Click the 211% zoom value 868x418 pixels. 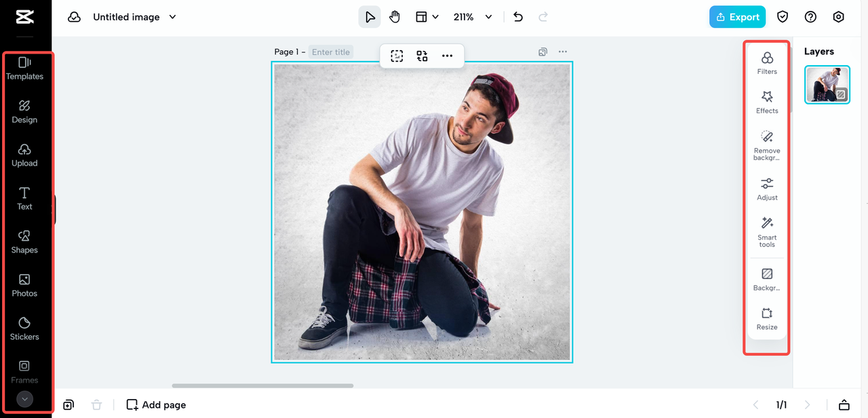[463, 17]
